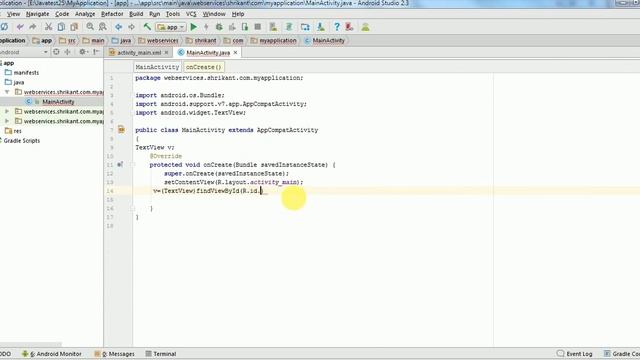Image resolution: width=640 pixels, height=360 pixels.
Task: Click the Android figure icon in toolbar
Action: (x=365, y=27)
